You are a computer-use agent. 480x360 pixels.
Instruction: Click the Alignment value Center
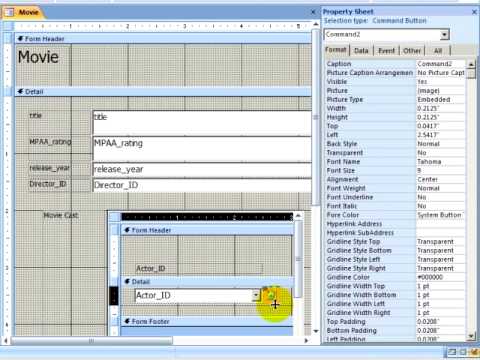pyautogui.click(x=441, y=179)
